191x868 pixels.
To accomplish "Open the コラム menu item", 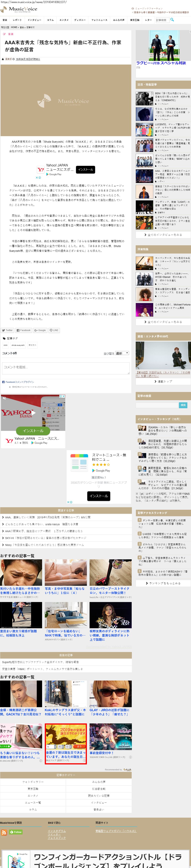I will point(50,20).
